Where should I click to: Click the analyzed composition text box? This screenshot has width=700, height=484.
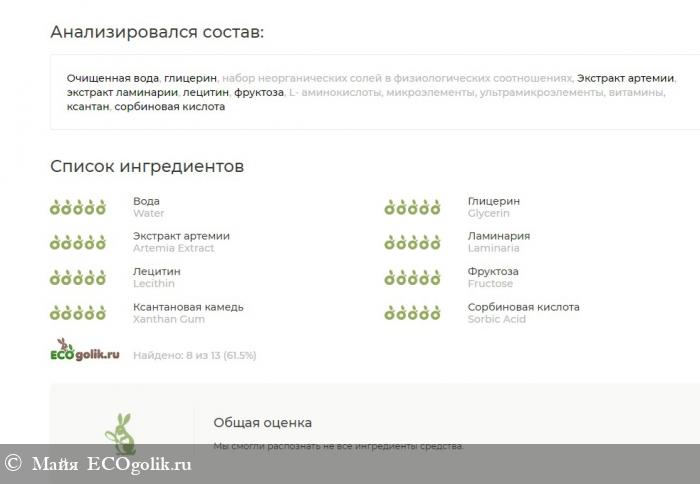(370, 92)
